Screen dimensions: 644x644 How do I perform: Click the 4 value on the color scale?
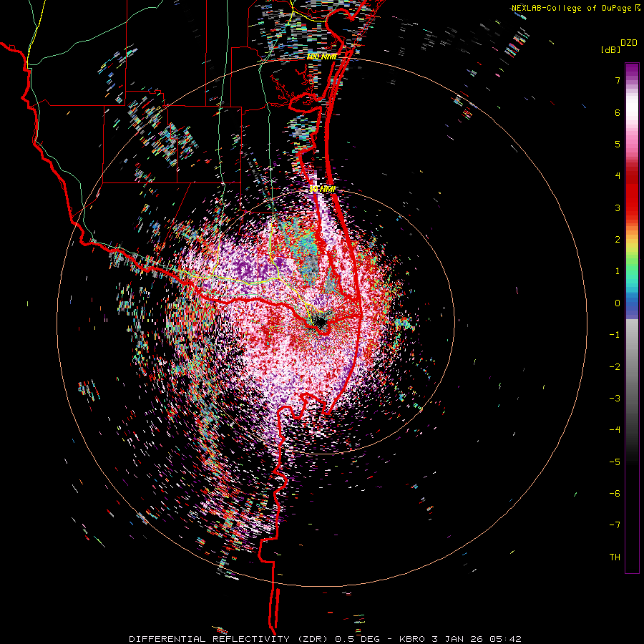(618, 176)
